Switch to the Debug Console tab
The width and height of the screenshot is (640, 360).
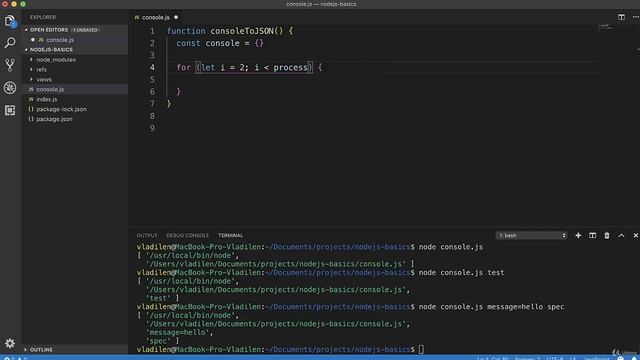click(x=187, y=236)
